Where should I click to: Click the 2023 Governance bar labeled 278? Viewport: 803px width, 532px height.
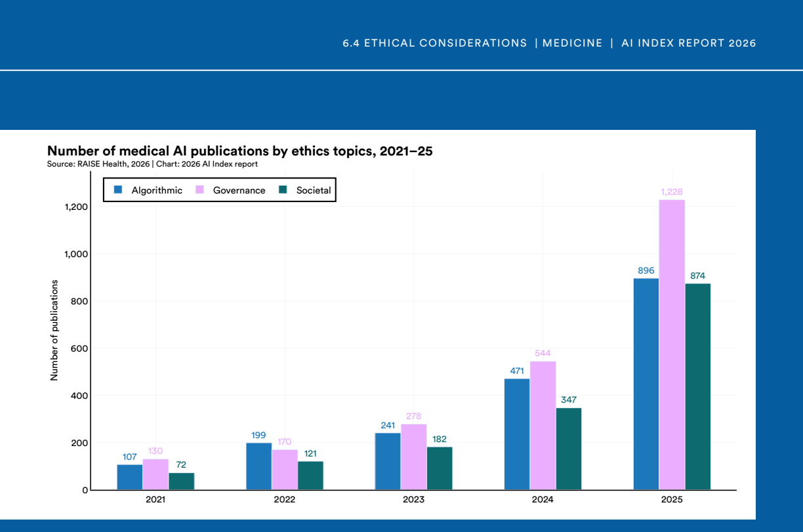point(414,457)
